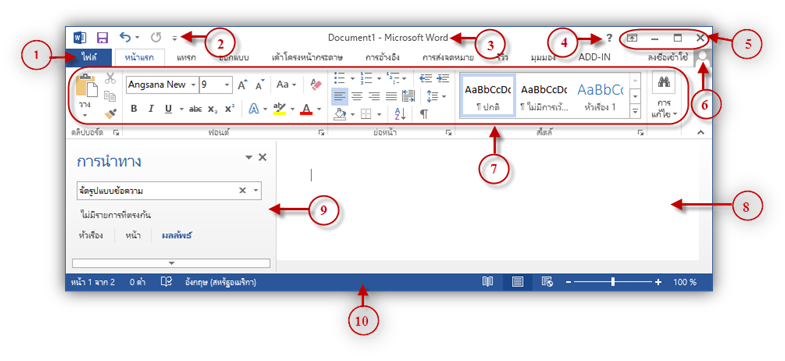
Task: Collapse the ribbon with the chevron
Action: coord(700,132)
